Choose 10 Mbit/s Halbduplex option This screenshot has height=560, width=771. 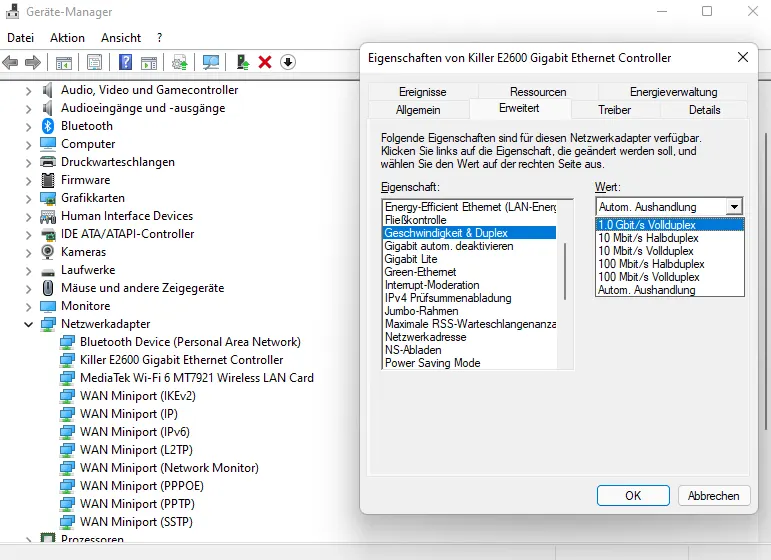pos(670,238)
